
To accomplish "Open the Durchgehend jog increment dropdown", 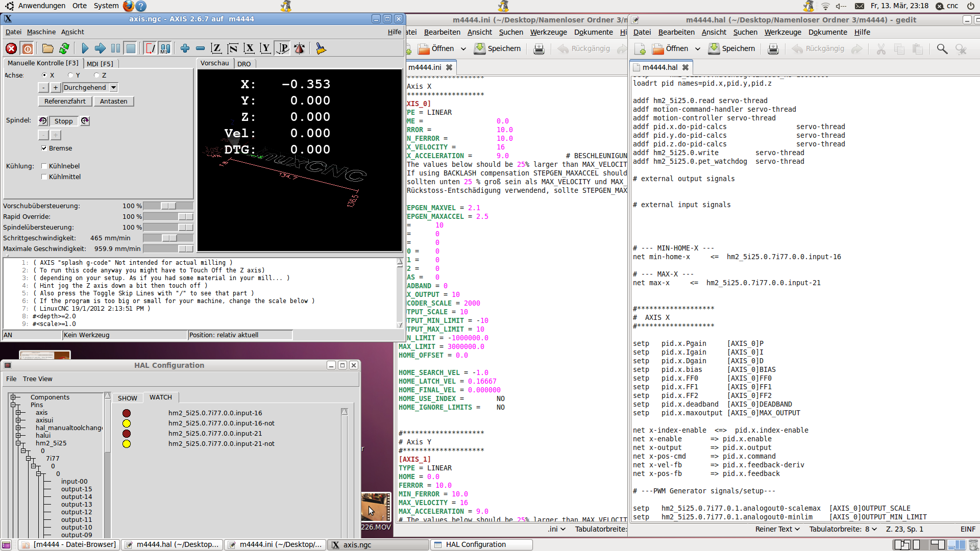I will pos(90,88).
